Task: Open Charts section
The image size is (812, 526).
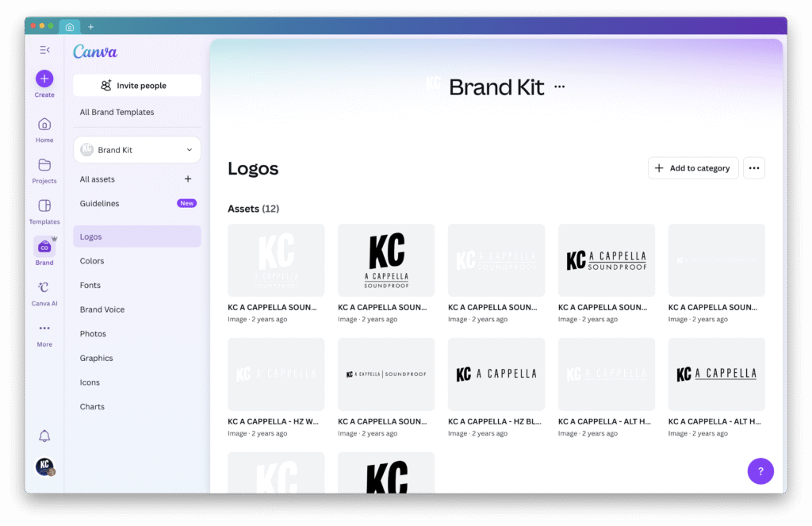Action: (136, 407)
